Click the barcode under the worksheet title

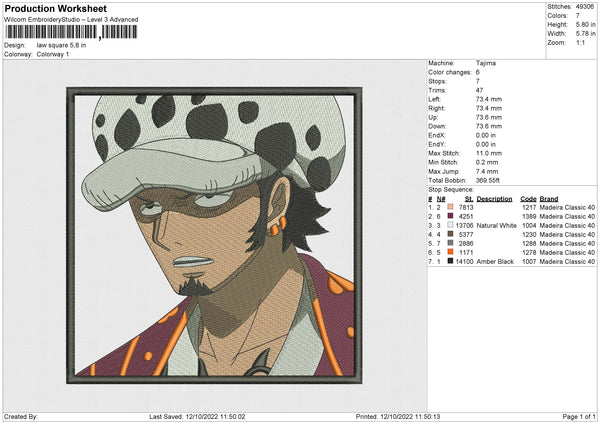coord(71,32)
